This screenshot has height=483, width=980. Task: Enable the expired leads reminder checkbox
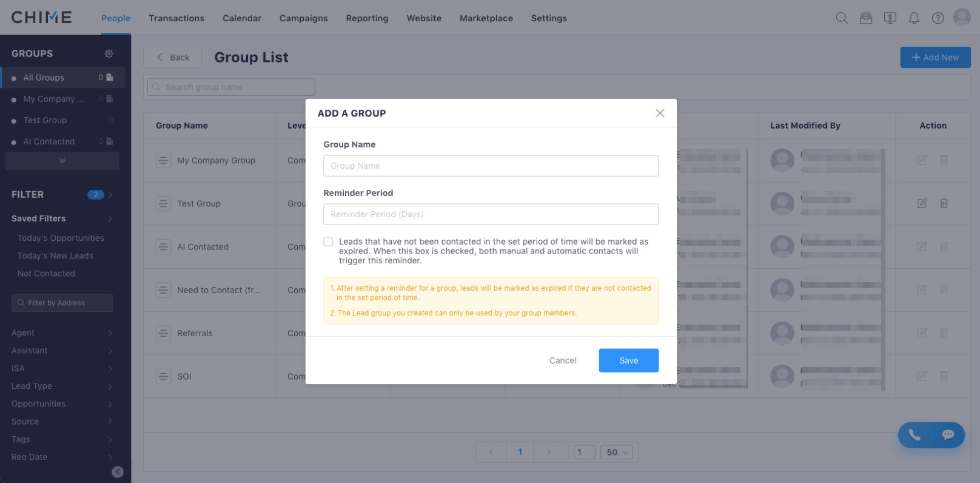coord(328,241)
